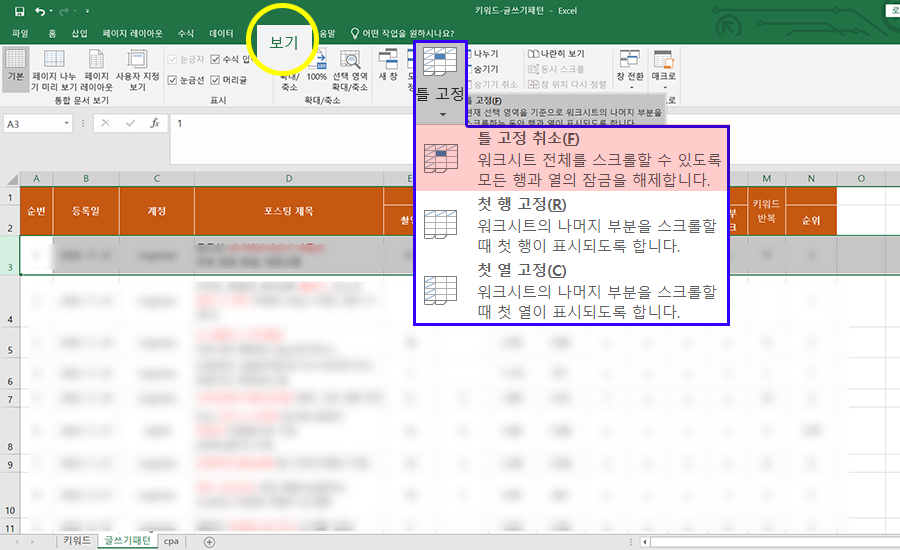Viewport: 900px width, 550px height.
Task: Click the cancel X in the formula bar
Action: [x=106, y=123]
